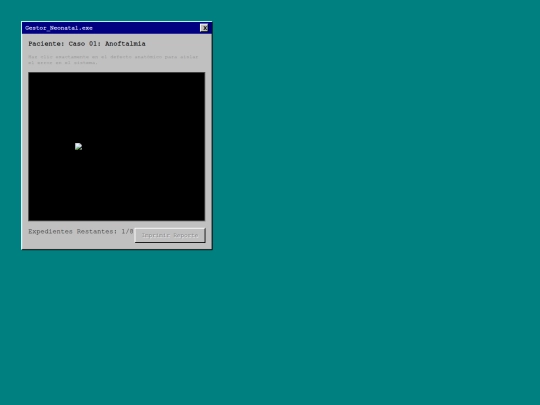Click the faded instruction text below the patient name
This screenshot has height=405, width=540.
[x=113, y=60]
